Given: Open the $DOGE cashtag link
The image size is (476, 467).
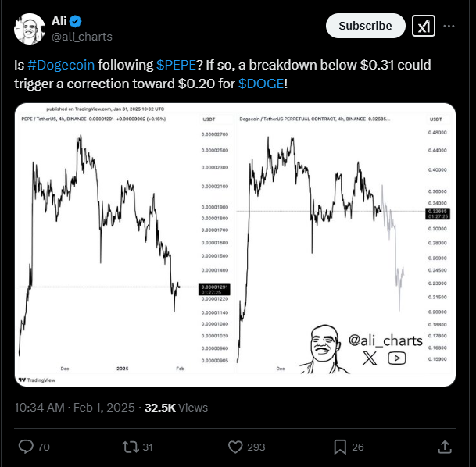Looking at the screenshot, I should point(261,84).
